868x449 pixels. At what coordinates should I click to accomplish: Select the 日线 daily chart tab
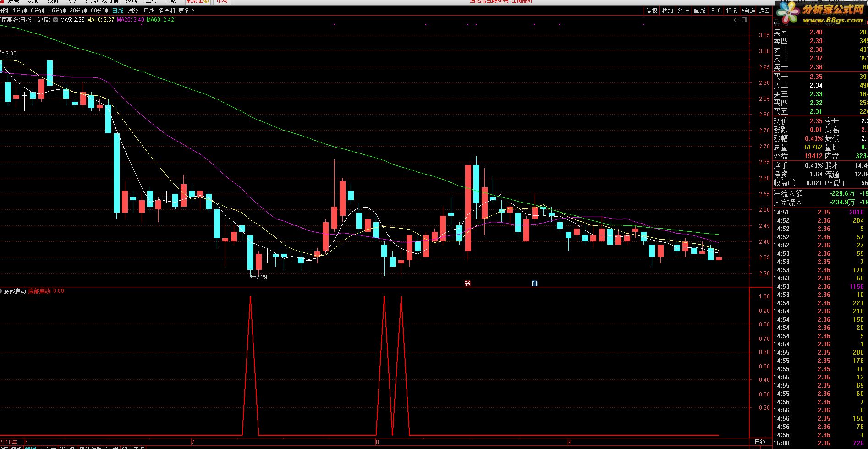[x=118, y=11]
